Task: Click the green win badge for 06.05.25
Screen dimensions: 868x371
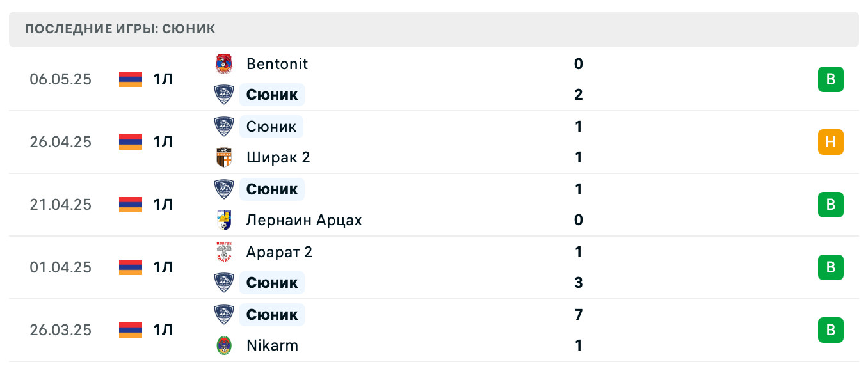Action: 830,79
